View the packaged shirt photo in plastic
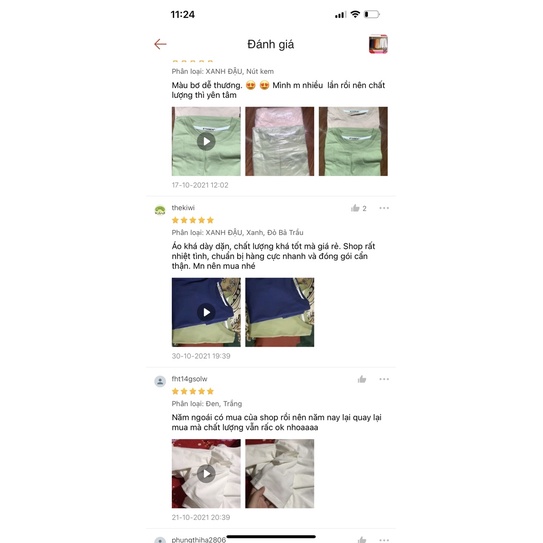The height and width of the screenshot is (543, 543). 280,141
